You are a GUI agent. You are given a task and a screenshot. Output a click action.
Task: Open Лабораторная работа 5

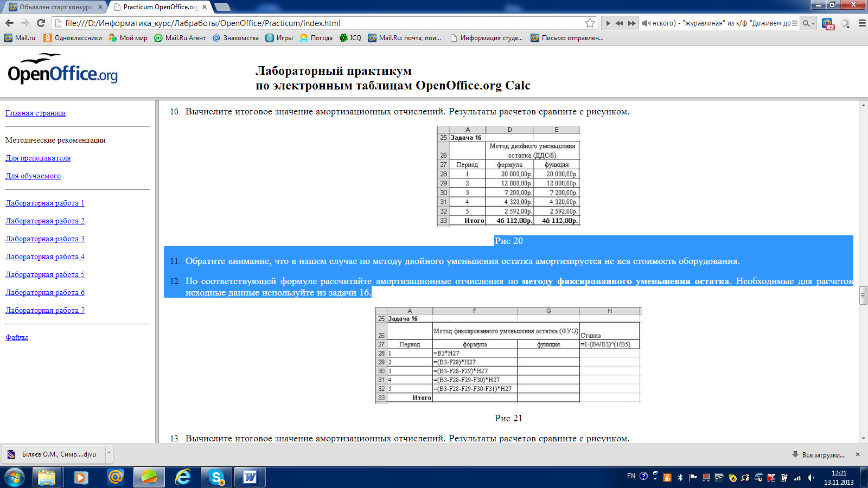click(x=45, y=274)
